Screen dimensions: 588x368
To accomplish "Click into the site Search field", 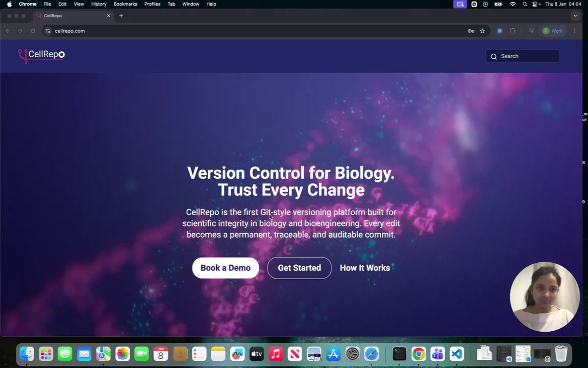I will [x=522, y=56].
